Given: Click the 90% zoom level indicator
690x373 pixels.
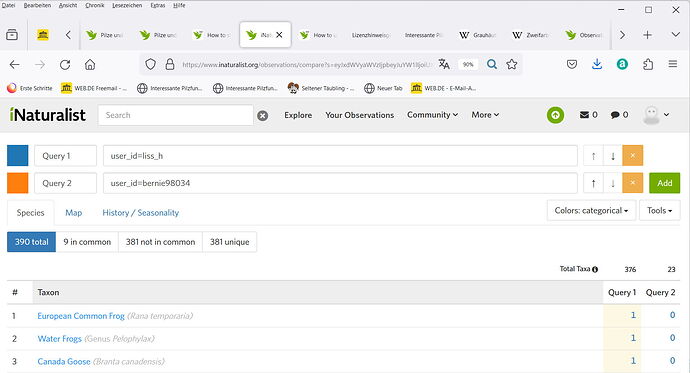Looking at the screenshot, I should (x=468, y=65).
